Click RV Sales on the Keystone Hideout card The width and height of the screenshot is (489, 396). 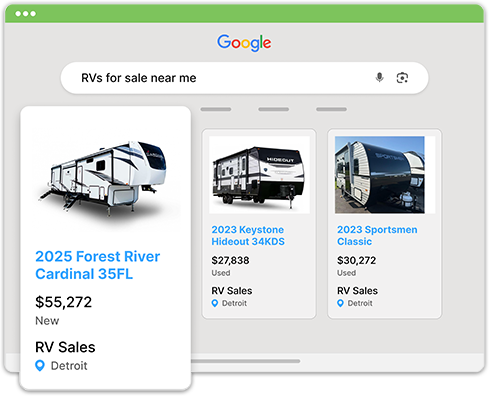(x=232, y=291)
